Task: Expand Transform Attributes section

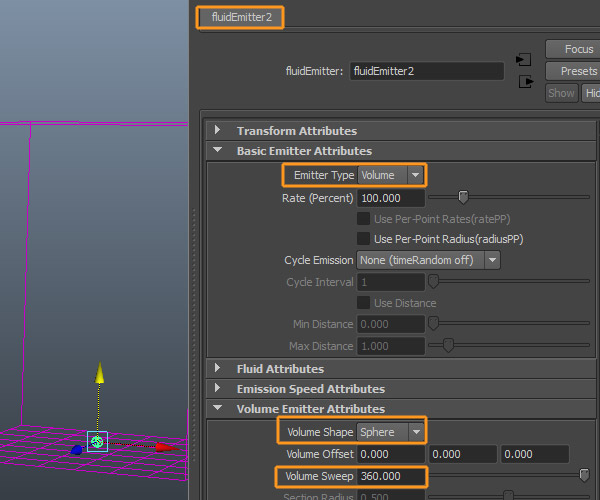Action: pyautogui.click(x=217, y=130)
